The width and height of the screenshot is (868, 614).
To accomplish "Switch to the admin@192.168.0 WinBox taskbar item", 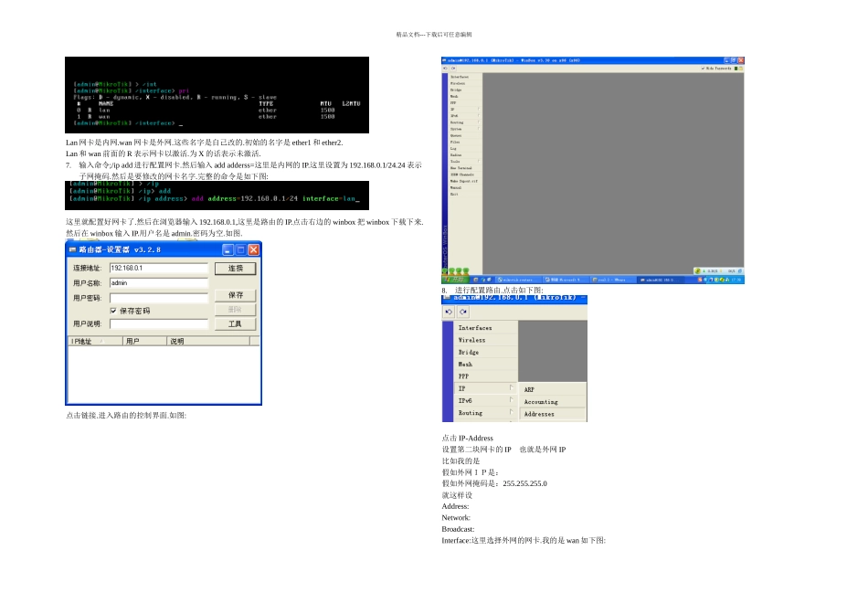I will tap(661, 280).
